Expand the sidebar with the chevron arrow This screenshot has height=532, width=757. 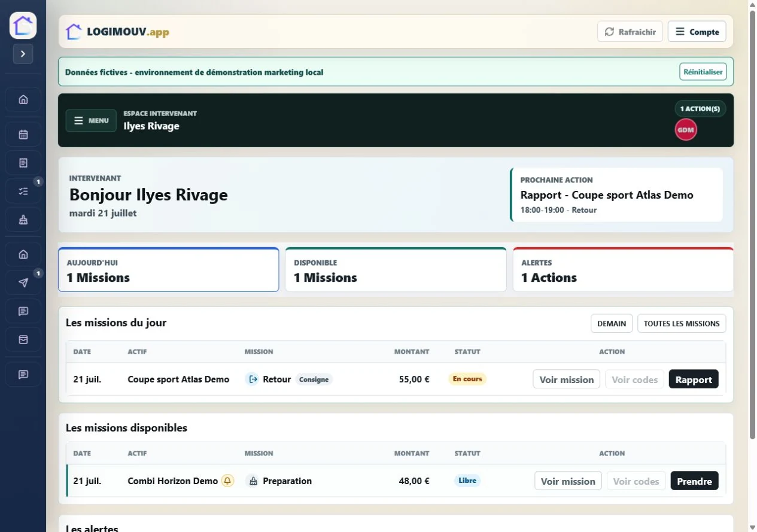coord(23,54)
